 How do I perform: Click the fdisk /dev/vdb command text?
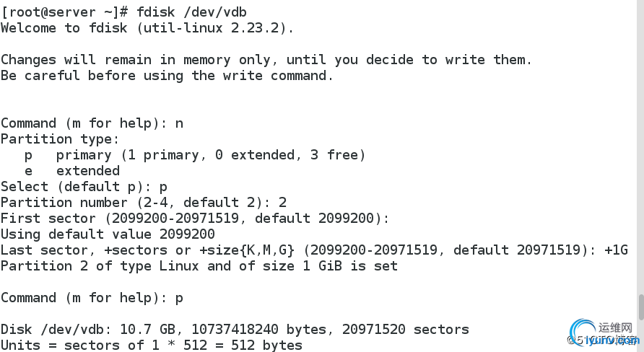(x=191, y=12)
